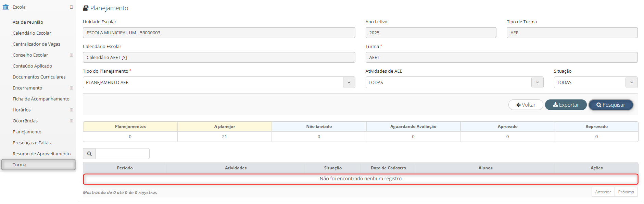Expand the Conselho Escolar submenu
The image size is (644, 204).
tap(71, 55)
